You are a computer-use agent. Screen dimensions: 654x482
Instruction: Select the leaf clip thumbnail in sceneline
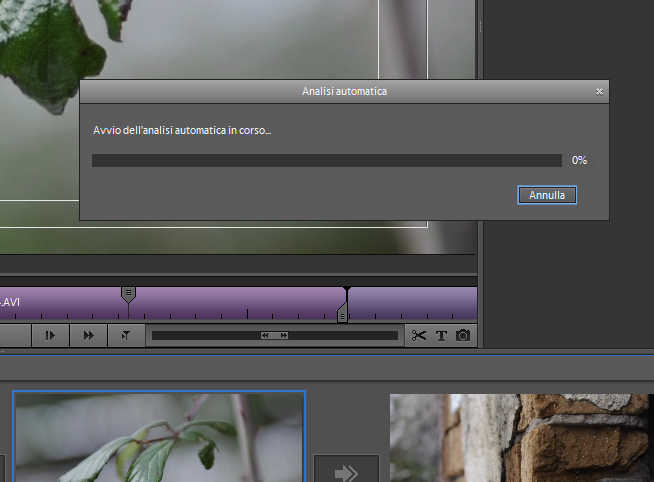tap(158, 437)
